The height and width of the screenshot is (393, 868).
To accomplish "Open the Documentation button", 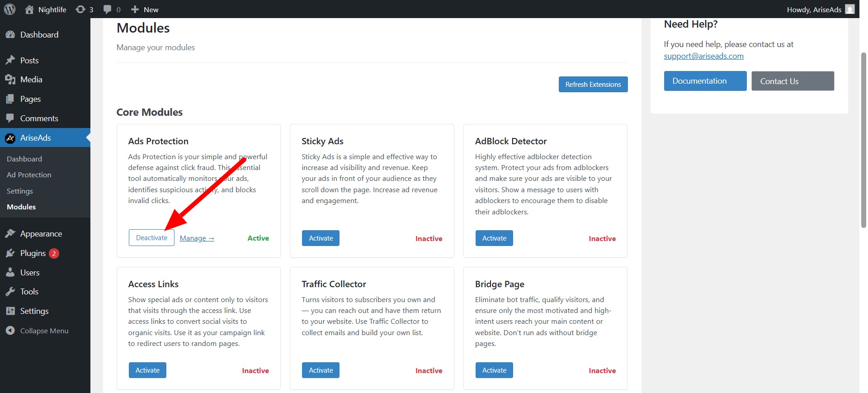I will pyautogui.click(x=705, y=81).
